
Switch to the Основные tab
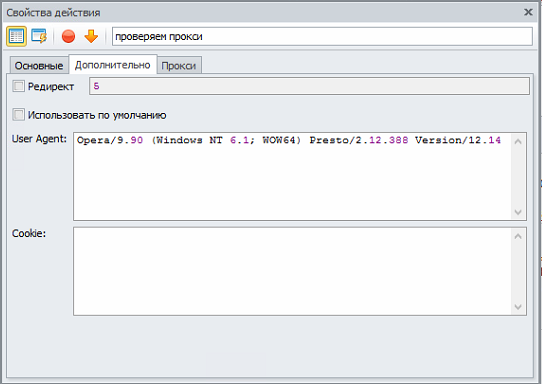click(x=39, y=65)
